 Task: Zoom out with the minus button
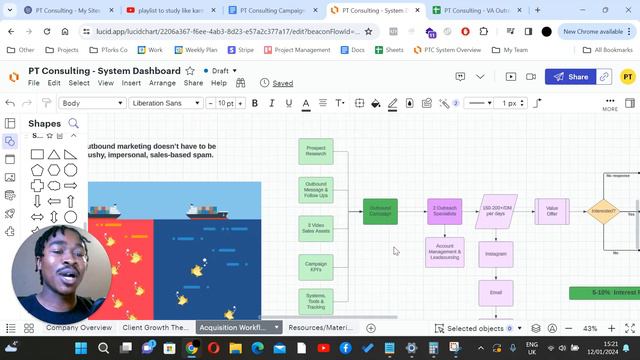pos(569,328)
